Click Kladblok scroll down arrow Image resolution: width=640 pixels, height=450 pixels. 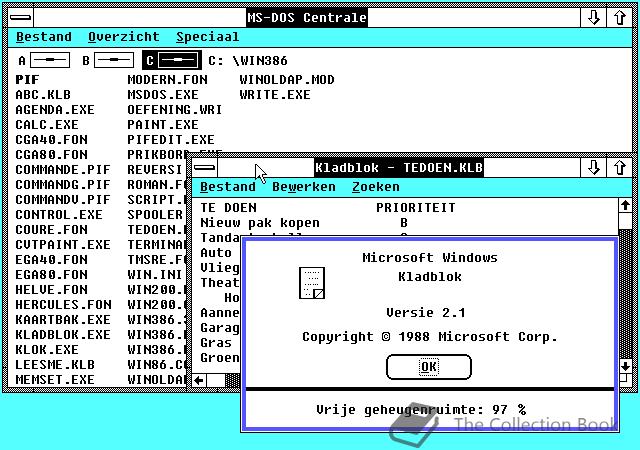[x=625, y=366]
